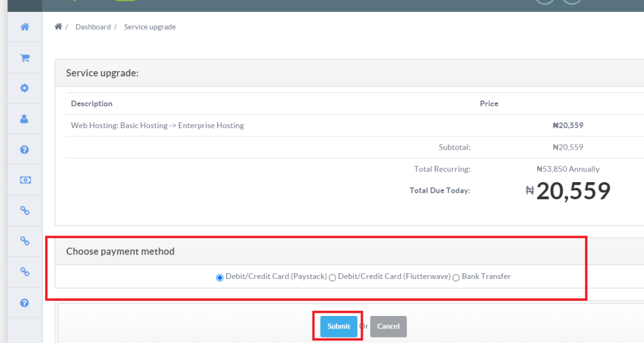Submit the service upgrade order
The width and height of the screenshot is (644, 343).
point(338,326)
